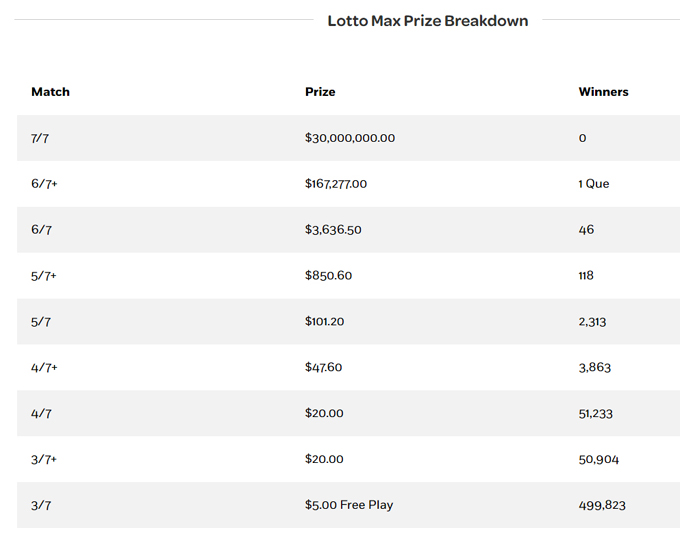Image resolution: width=680 pixels, height=541 pixels.
Task: Click the 6/7+ match row label
Action: 44,184
